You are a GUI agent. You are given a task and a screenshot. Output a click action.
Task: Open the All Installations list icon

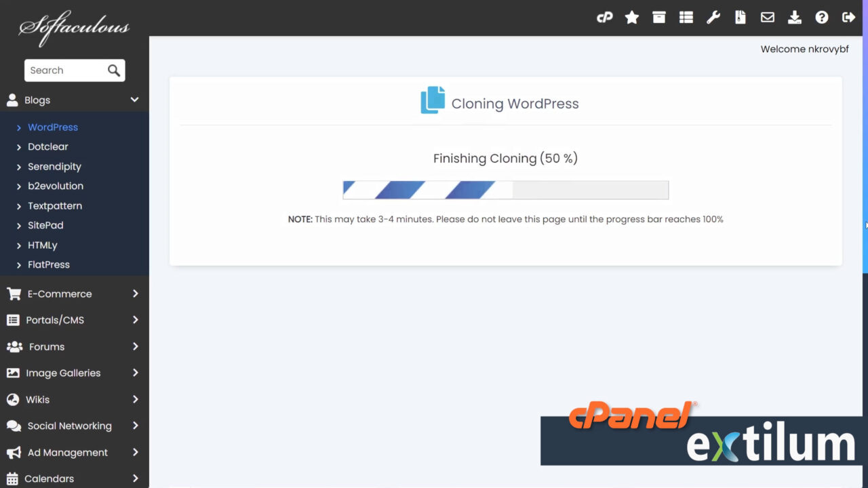(x=686, y=17)
